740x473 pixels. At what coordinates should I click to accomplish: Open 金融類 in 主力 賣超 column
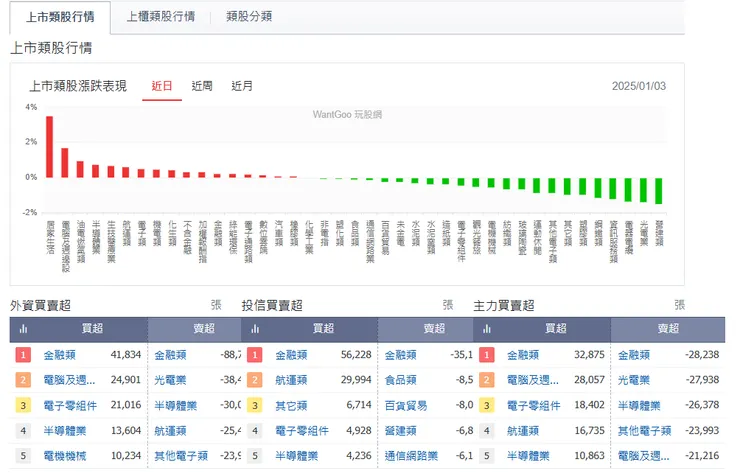click(634, 355)
